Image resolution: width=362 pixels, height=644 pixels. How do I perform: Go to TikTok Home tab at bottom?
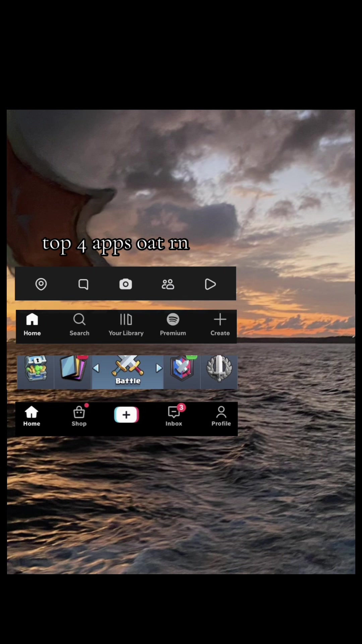click(32, 416)
